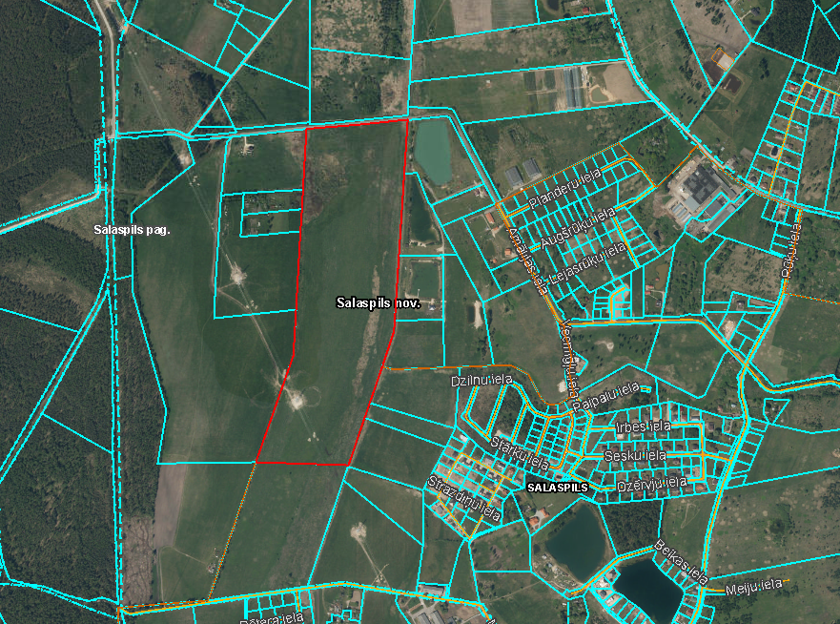Viewport: 840px width, 624px height.
Task: Click the Beļķas iela street label
Action: [681, 562]
